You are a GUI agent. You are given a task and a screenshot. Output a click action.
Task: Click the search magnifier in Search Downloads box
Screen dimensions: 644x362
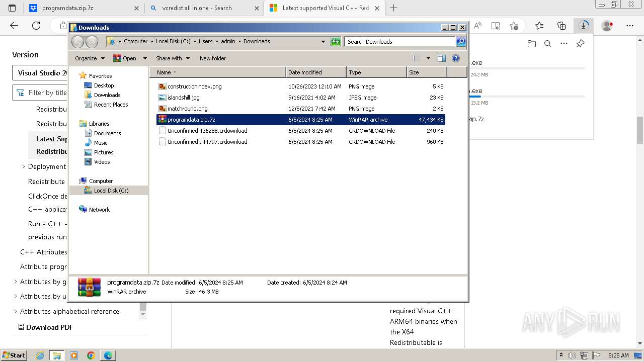coord(460,42)
